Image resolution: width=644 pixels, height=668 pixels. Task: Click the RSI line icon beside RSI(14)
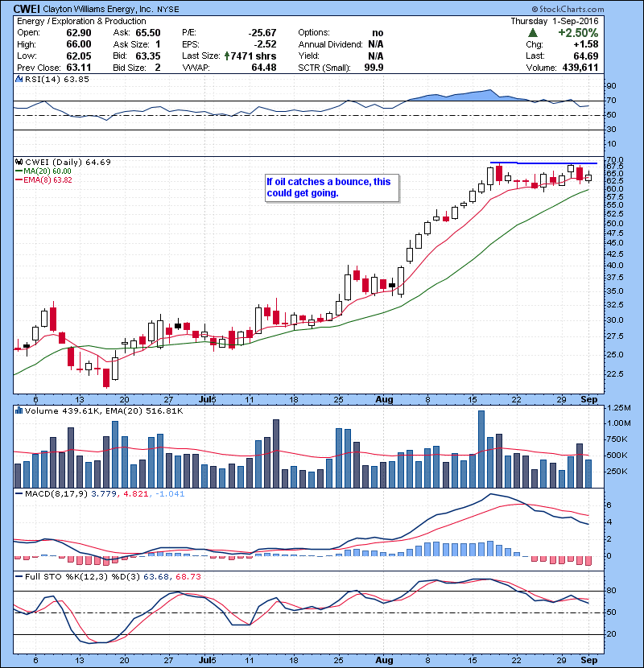pyautogui.click(x=19, y=79)
